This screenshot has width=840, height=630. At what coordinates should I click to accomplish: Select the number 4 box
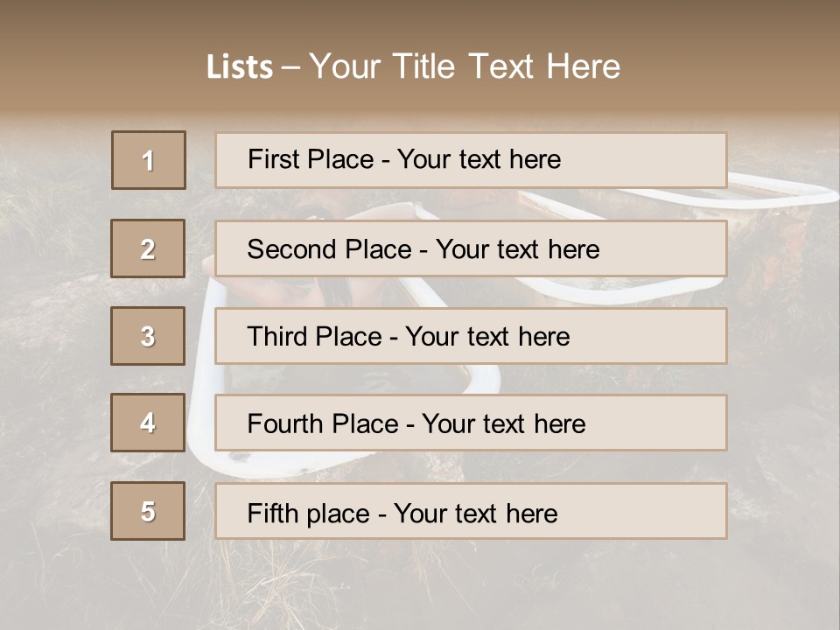(149, 423)
